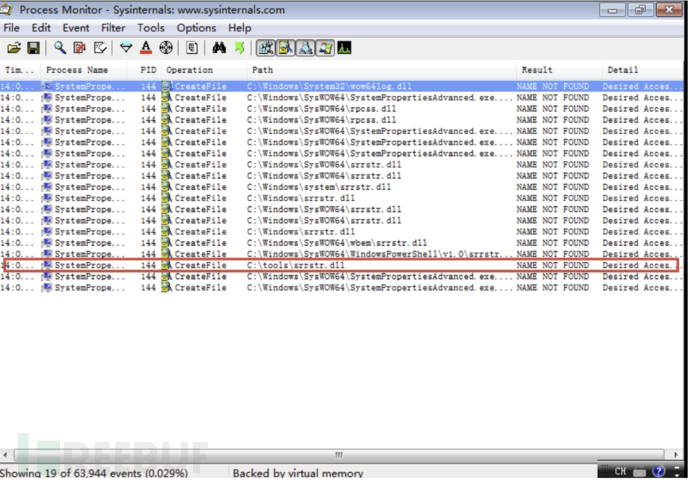The width and height of the screenshot is (690, 482).
Task: Click the Process Name column header
Action: coord(77,70)
